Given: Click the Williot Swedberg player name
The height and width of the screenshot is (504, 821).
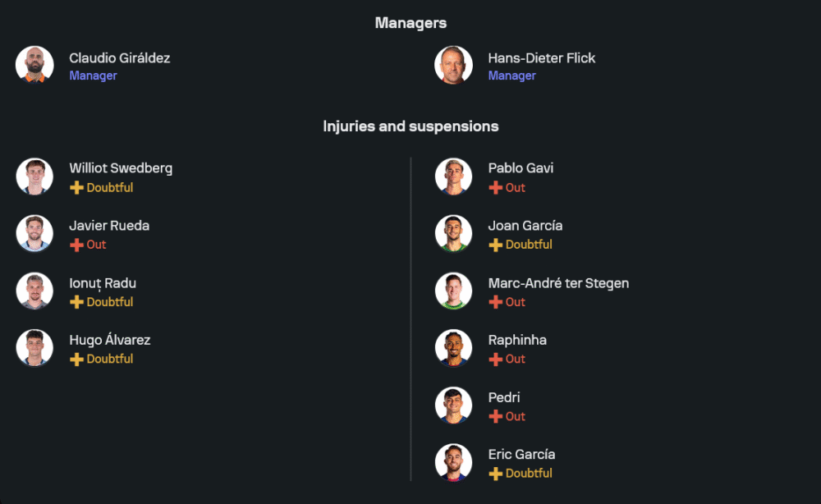Looking at the screenshot, I should 121,168.
